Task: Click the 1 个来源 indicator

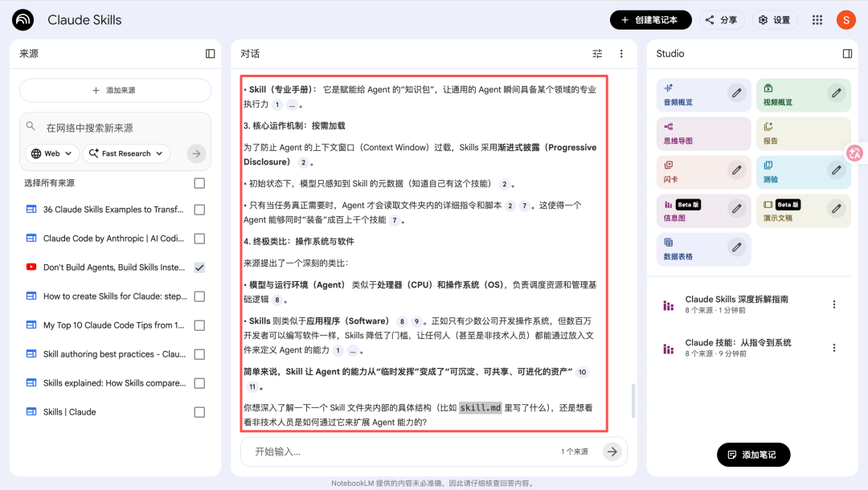Action: (x=575, y=451)
